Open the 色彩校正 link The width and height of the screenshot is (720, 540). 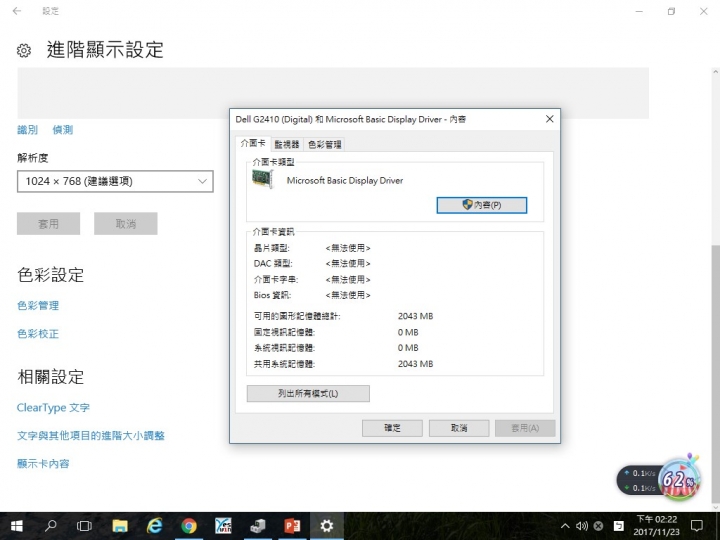click(x=38, y=334)
